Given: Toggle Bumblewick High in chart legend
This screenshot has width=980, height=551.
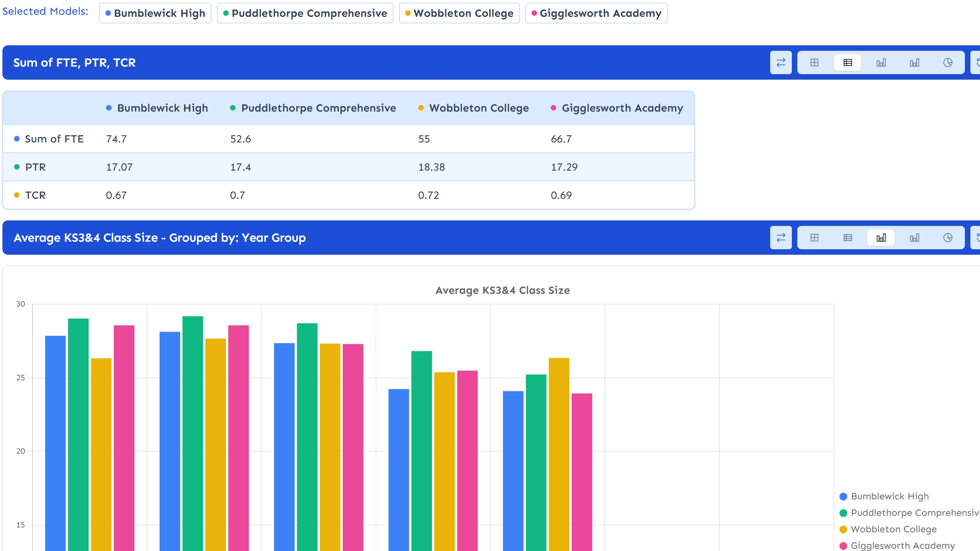Looking at the screenshot, I should [889, 496].
